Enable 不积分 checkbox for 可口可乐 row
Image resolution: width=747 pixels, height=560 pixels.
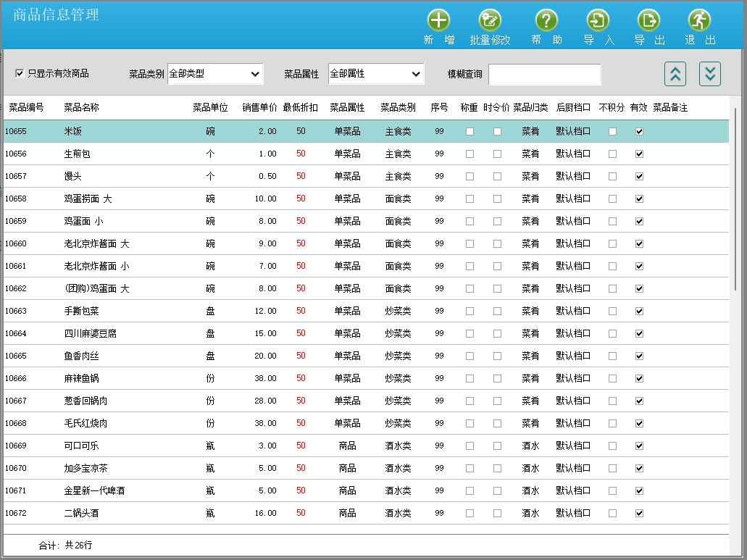click(612, 446)
